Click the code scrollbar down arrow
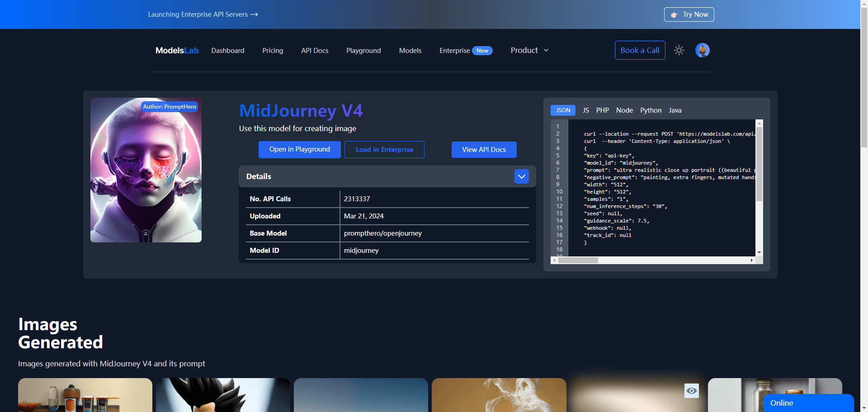This screenshot has width=868, height=412. pyautogui.click(x=759, y=252)
